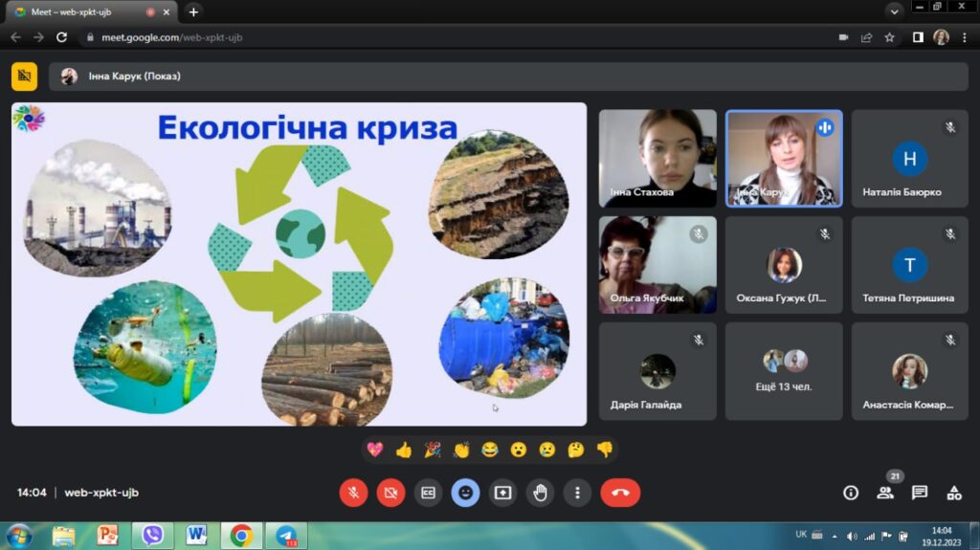Image resolution: width=980 pixels, height=550 pixels.
Task: Toggle closed captions
Action: [428, 493]
